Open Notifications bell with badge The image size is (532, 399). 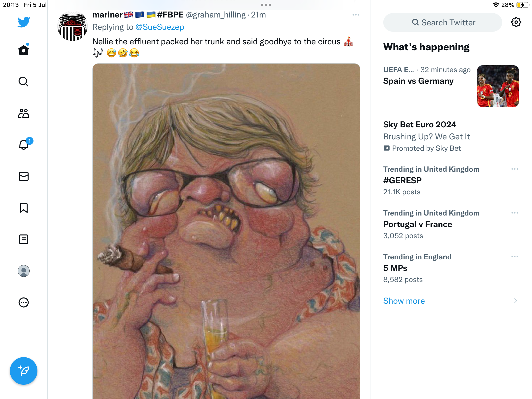[24, 145]
